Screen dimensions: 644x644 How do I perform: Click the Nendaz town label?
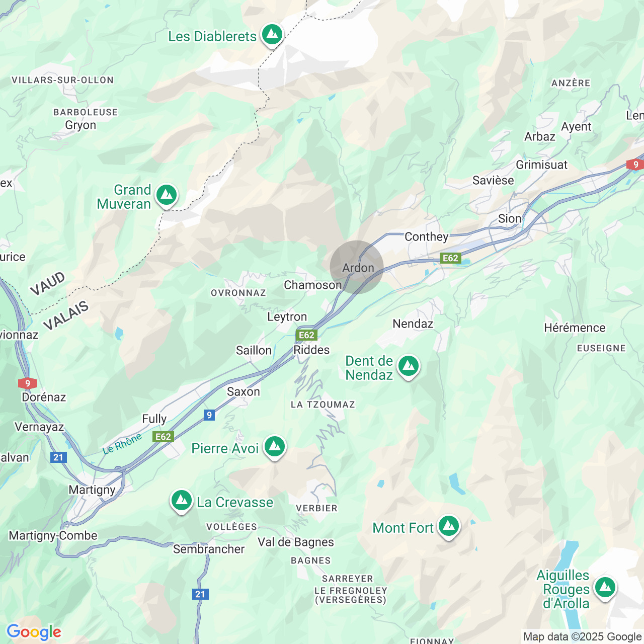[x=413, y=324]
